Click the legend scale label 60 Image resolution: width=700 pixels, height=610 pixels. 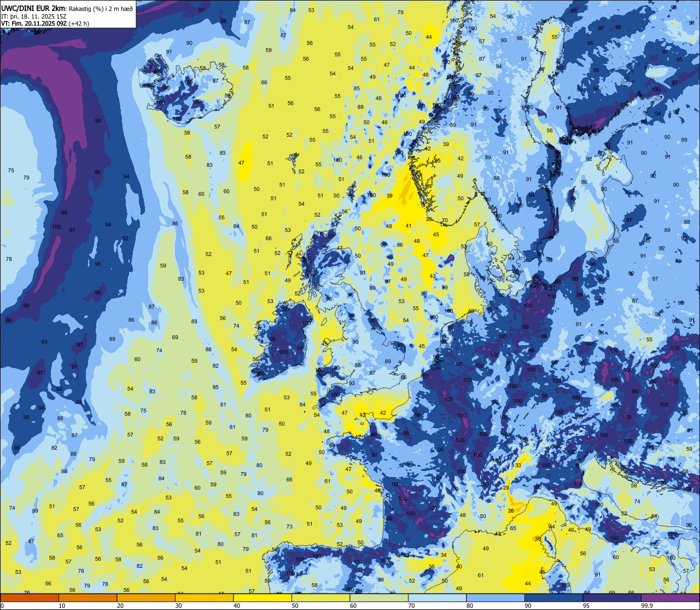pos(353,606)
